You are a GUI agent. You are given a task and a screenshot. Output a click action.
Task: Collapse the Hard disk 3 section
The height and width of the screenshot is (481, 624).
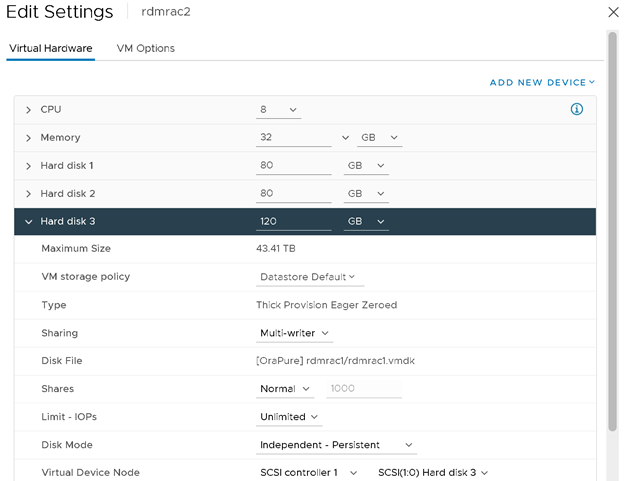[29, 221]
